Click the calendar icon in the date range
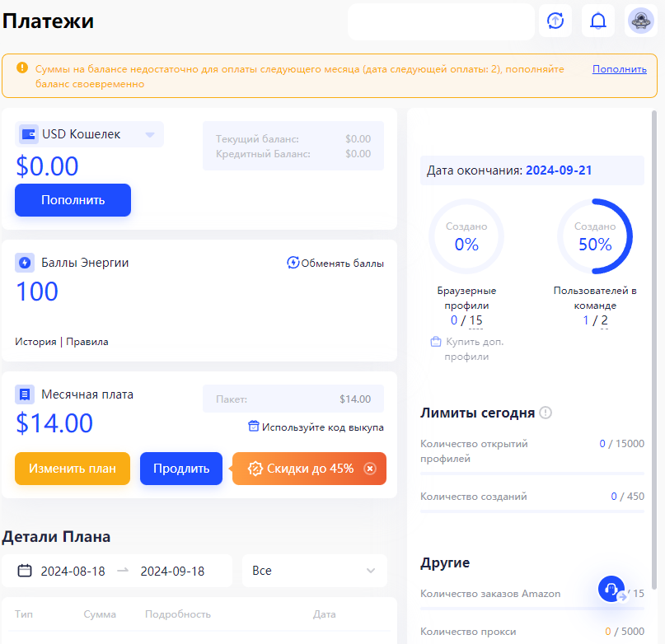This screenshot has width=665, height=644. point(25,571)
